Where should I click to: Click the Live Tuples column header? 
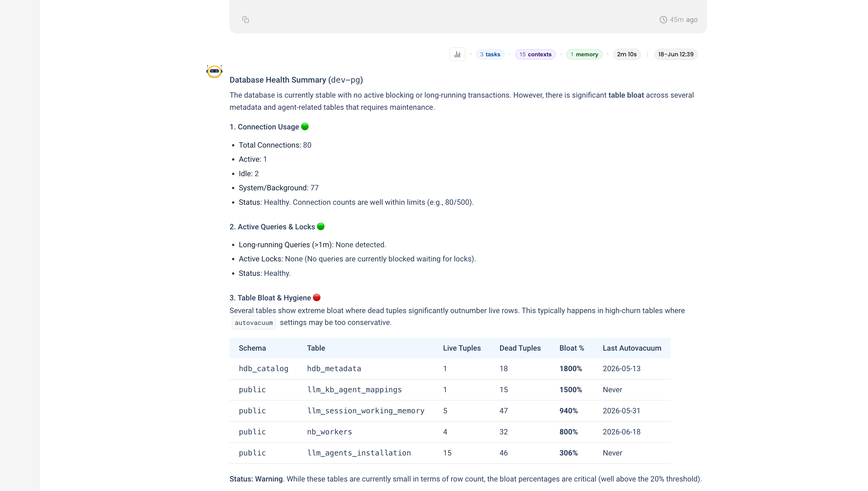[461, 348]
